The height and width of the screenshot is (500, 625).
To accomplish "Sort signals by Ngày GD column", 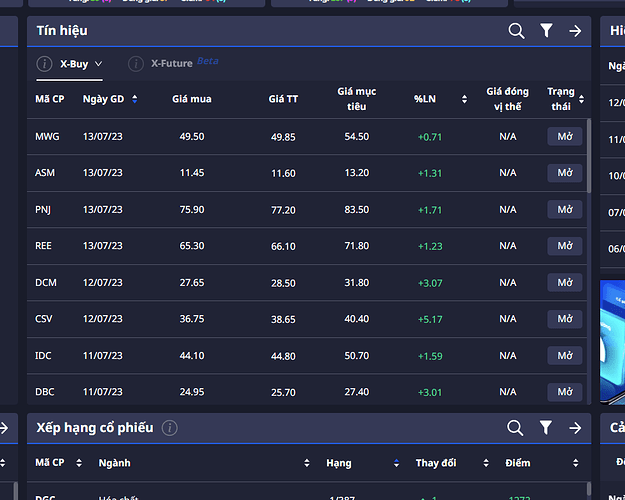I will pos(134,99).
